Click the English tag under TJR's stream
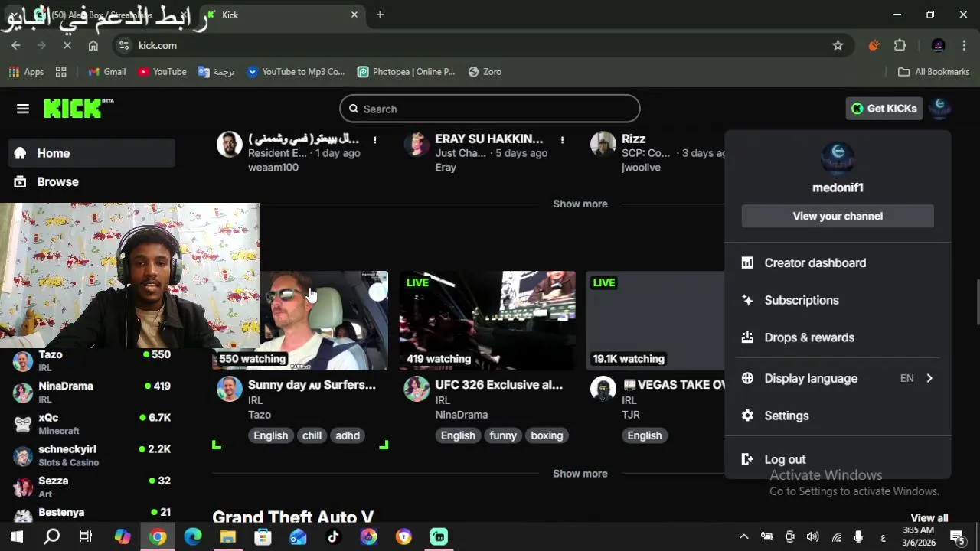 [645, 435]
